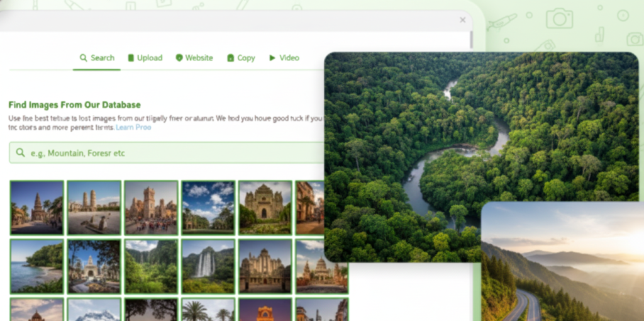Open the Learn more link
Image resolution: width=644 pixels, height=321 pixels.
[x=133, y=127]
